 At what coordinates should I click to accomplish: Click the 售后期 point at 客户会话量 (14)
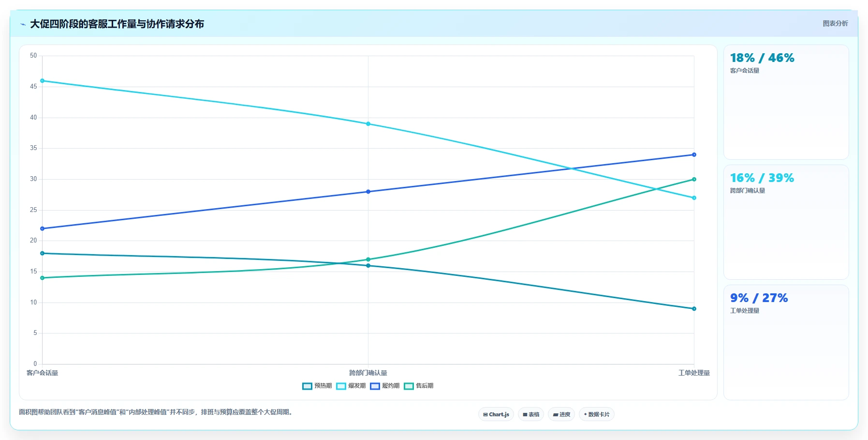pyautogui.click(x=43, y=278)
